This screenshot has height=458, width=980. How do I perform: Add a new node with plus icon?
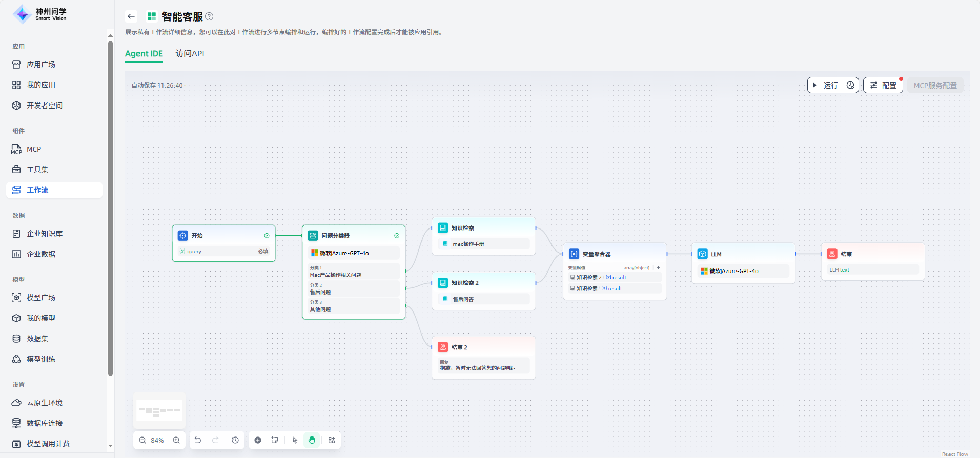tap(258, 440)
